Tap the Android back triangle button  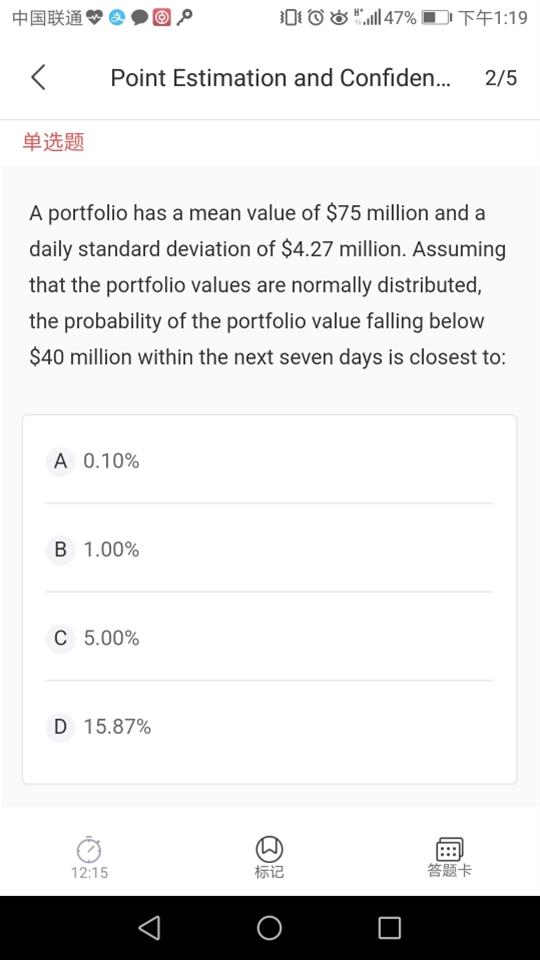[149, 928]
